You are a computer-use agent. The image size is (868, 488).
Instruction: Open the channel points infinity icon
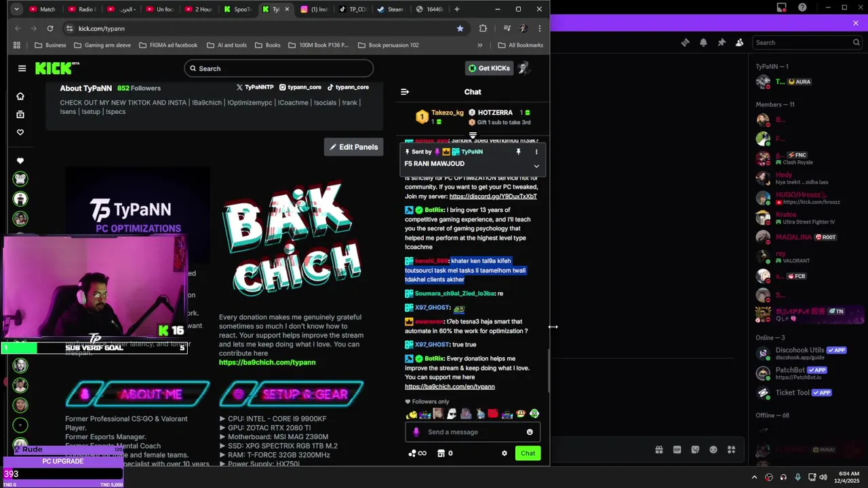418,453
